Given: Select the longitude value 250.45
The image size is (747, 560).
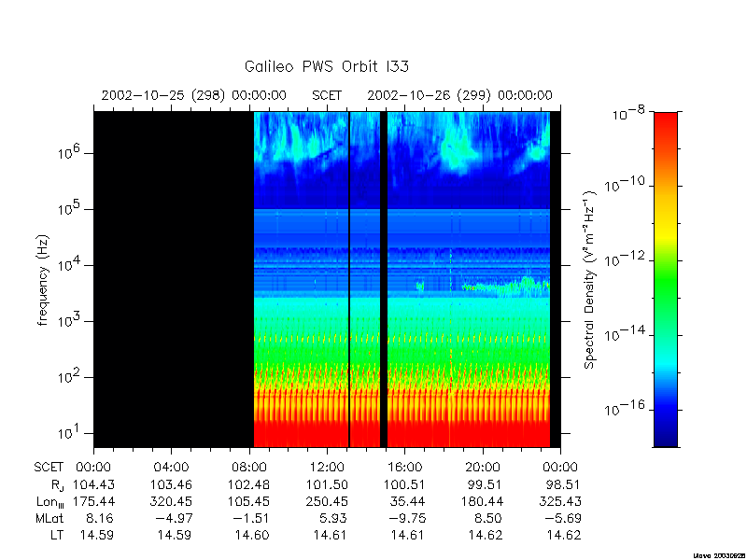Looking at the screenshot, I should (x=327, y=501).
